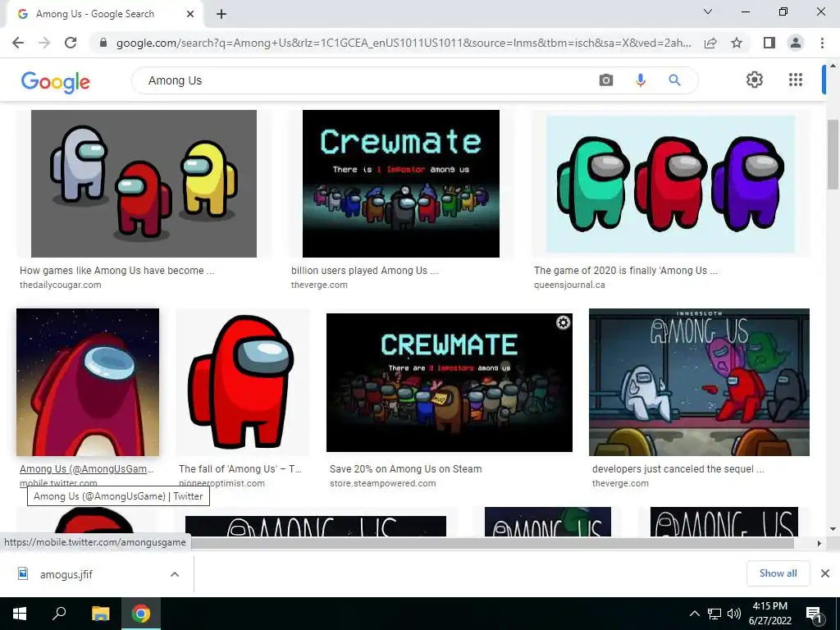Screen dimensions: 840x630
Task: Open 'developers just canceled the sequel' link
Action: tap(678, 468)
